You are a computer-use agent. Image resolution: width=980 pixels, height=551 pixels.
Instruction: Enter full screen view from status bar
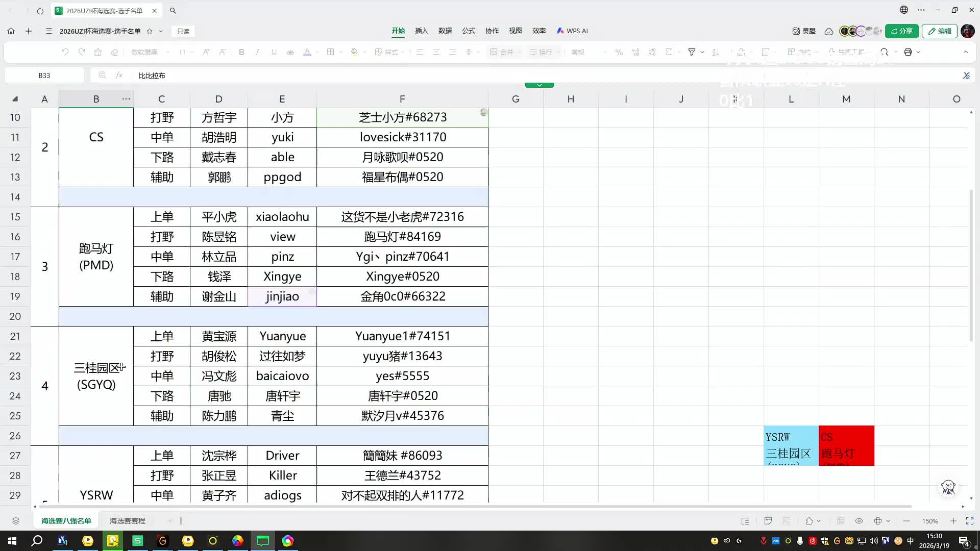(x=969, y=521)
